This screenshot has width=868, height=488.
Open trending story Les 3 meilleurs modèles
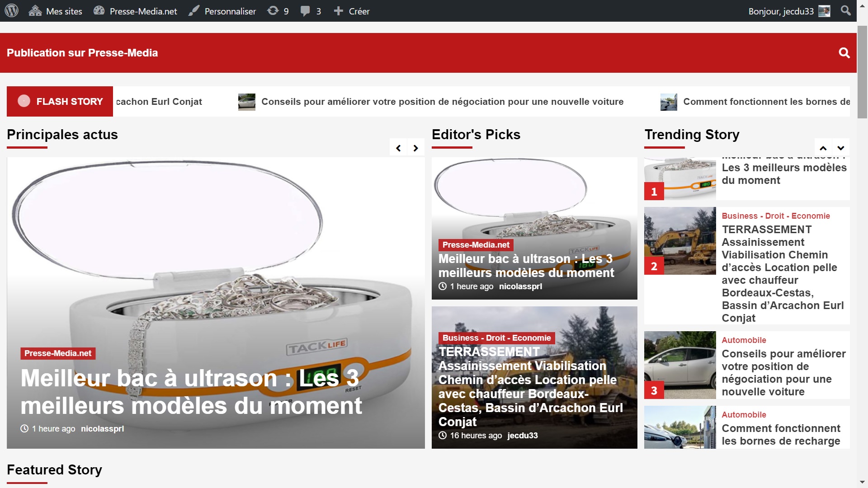[784, 174]
